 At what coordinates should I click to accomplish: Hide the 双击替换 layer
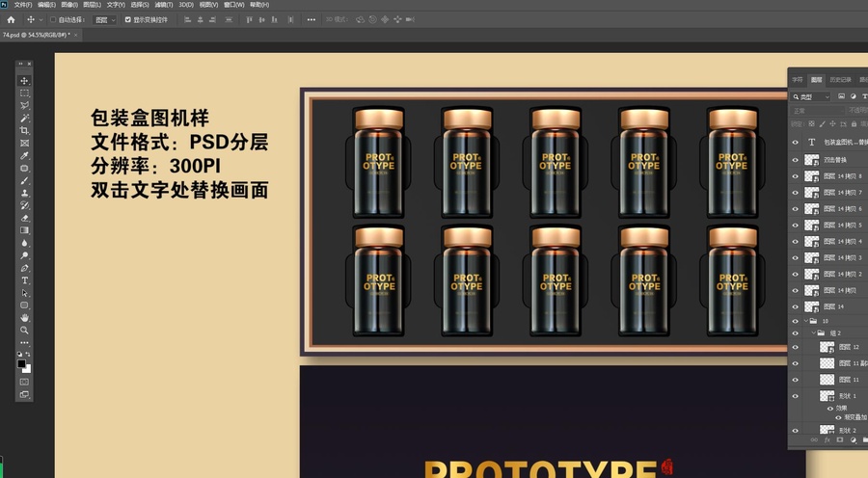[796, 160]
